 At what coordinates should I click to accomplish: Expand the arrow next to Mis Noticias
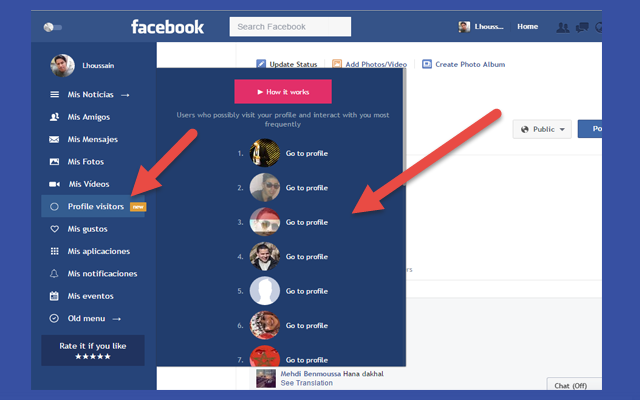(x=125, y=95)
